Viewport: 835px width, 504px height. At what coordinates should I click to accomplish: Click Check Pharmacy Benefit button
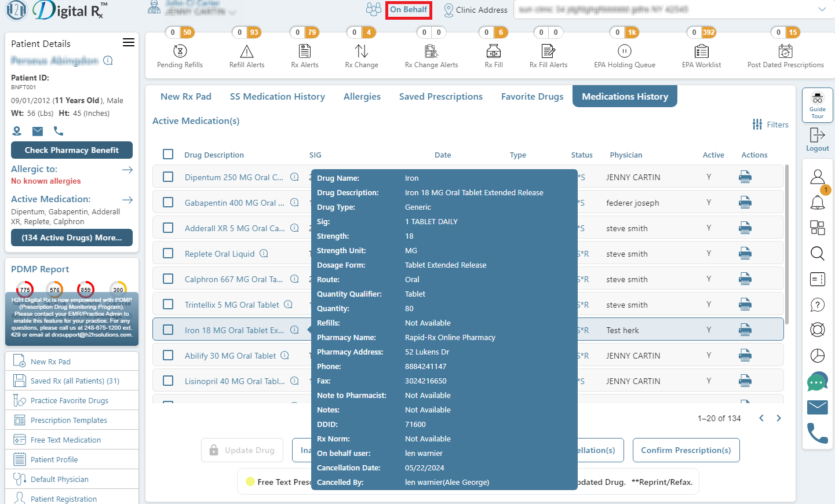click(x=72, y=150)
